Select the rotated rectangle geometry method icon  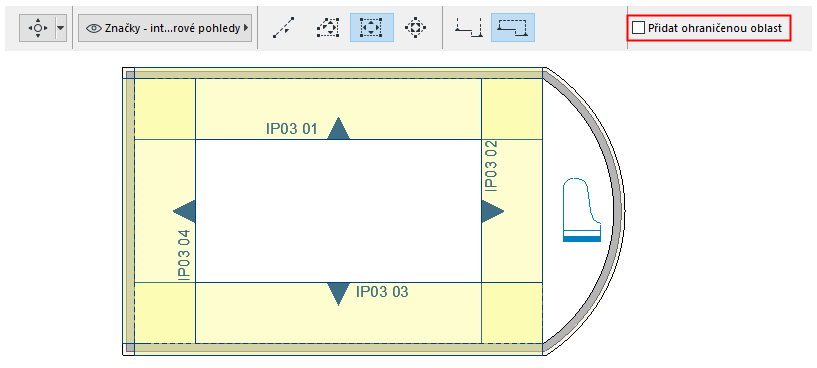[x=415, y=28]
